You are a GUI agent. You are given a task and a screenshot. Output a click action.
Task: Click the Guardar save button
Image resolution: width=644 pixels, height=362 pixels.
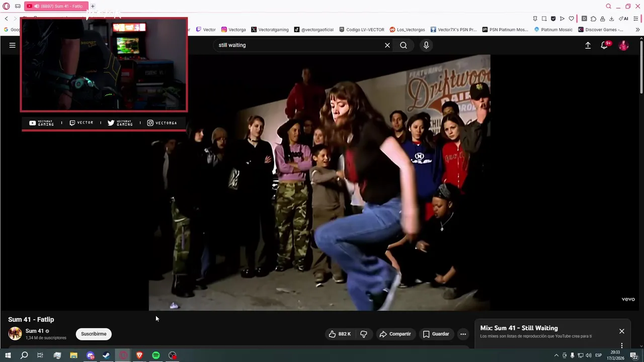436,334
